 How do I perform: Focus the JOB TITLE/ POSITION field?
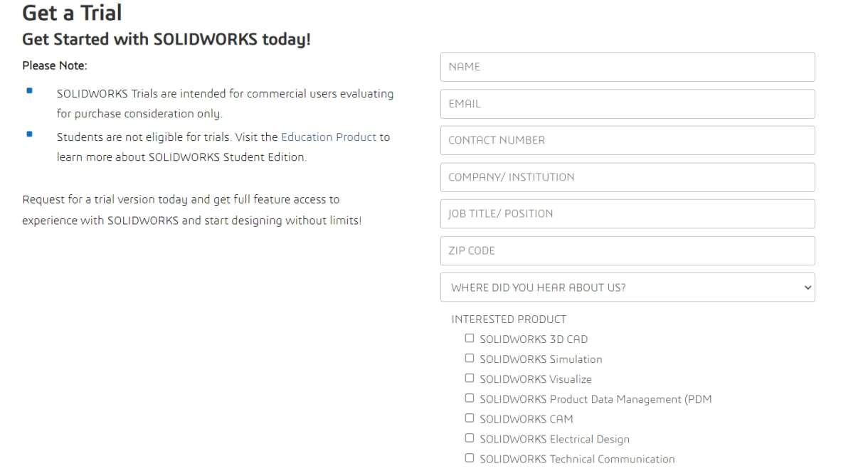click(x=627, y=213)
